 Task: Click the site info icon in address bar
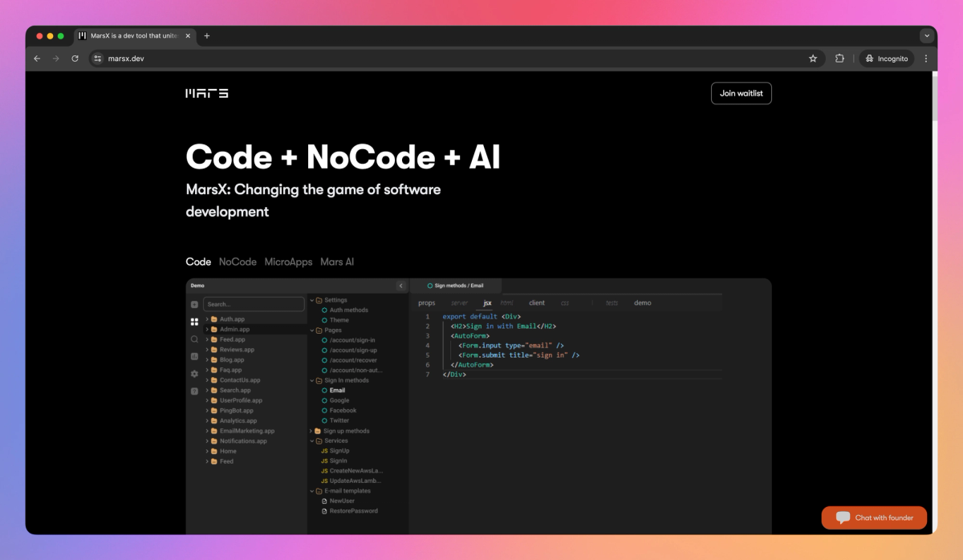[x=98, y=59]
